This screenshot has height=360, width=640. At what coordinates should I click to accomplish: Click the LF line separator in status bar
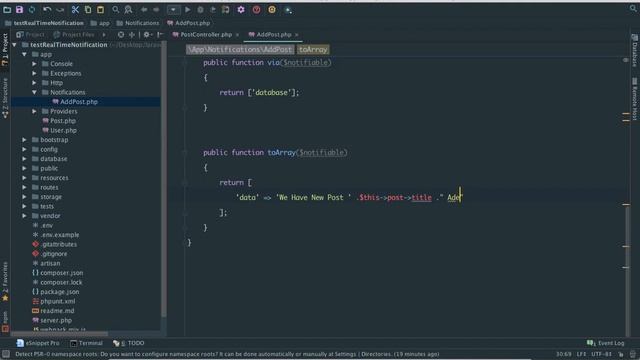581,354
